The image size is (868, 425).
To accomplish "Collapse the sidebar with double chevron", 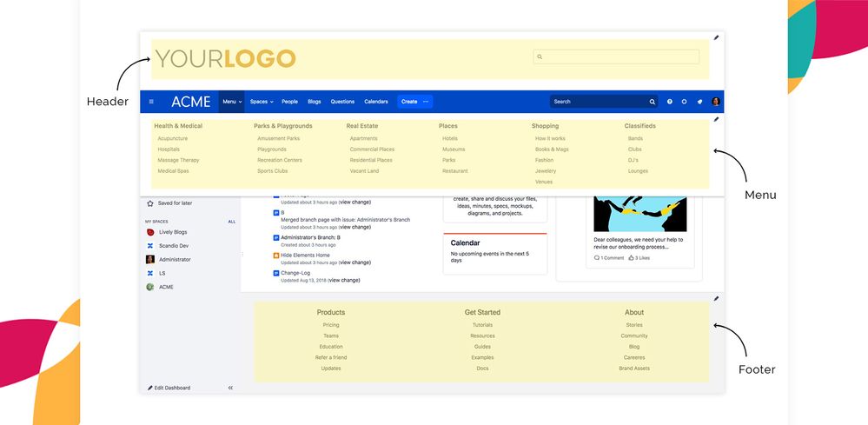I will pyautogui.click(x=230, y=388).
